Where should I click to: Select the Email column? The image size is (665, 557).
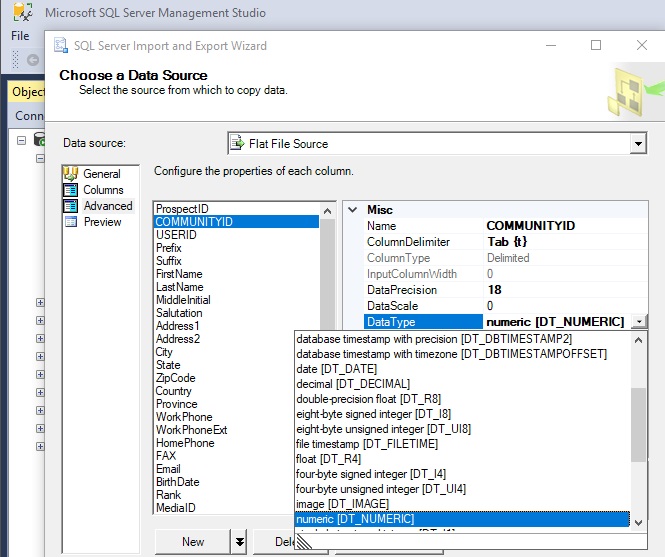coord(168,469)
